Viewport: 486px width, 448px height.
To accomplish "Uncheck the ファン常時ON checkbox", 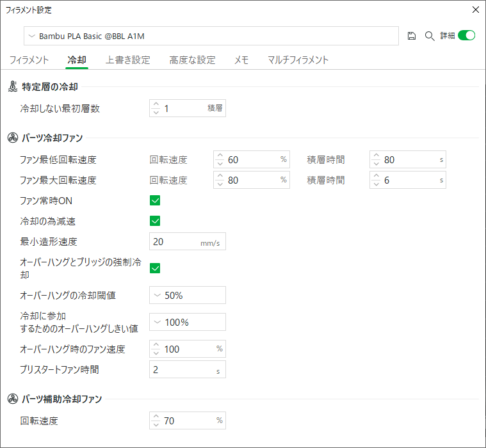I will click(x=155, y=200).
